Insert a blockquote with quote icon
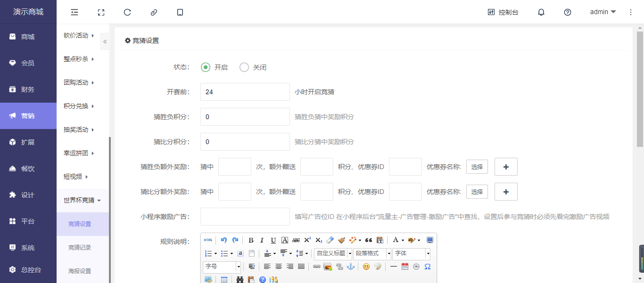 coord(369,240)
